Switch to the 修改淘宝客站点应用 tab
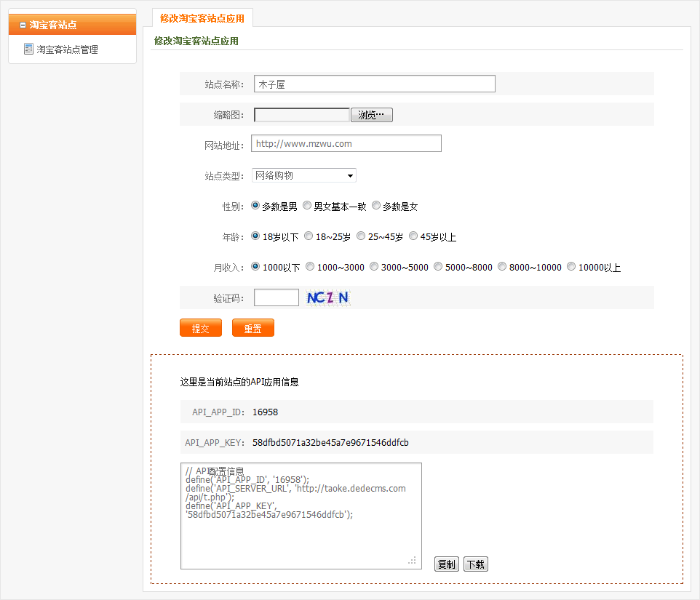700x600 pixels. [x=202, y=18]
